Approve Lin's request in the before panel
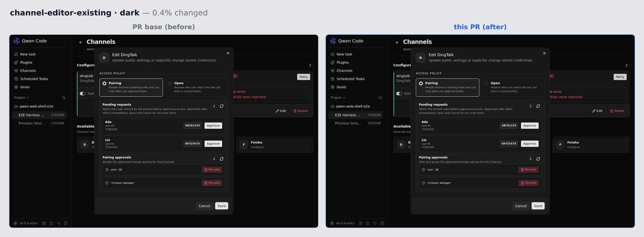Image resolution: width=644 pixels, height=237 pixels. (x=213, y=144)
